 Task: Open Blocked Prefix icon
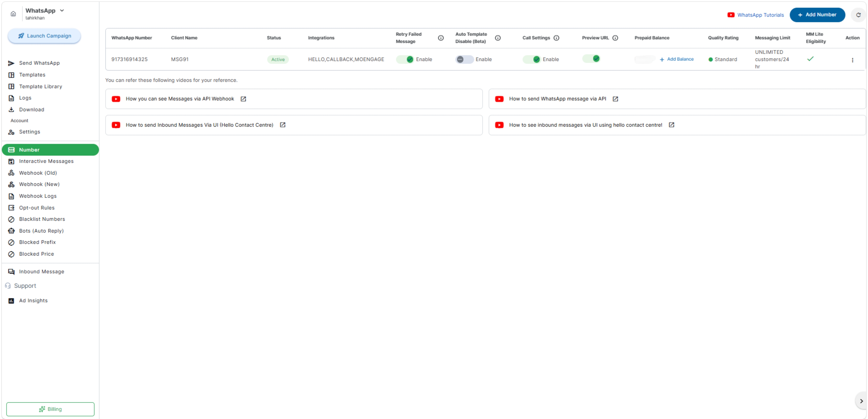(12, 242)
